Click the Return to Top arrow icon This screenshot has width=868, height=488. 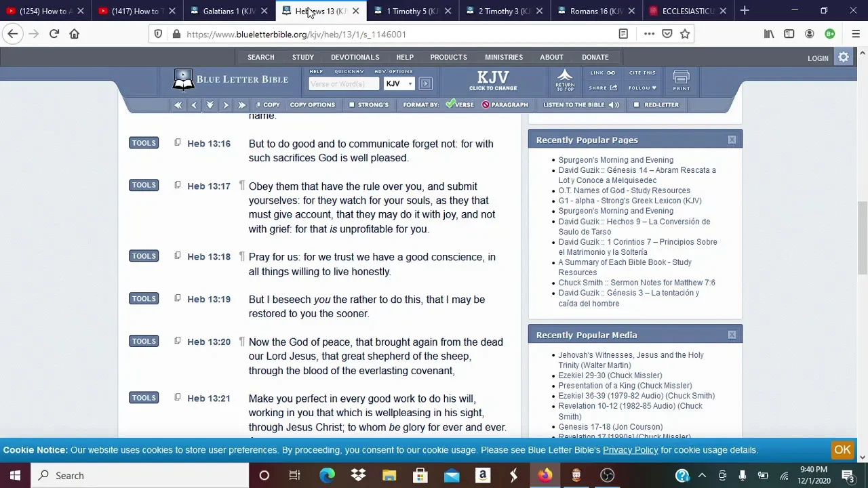click(565, 80)
